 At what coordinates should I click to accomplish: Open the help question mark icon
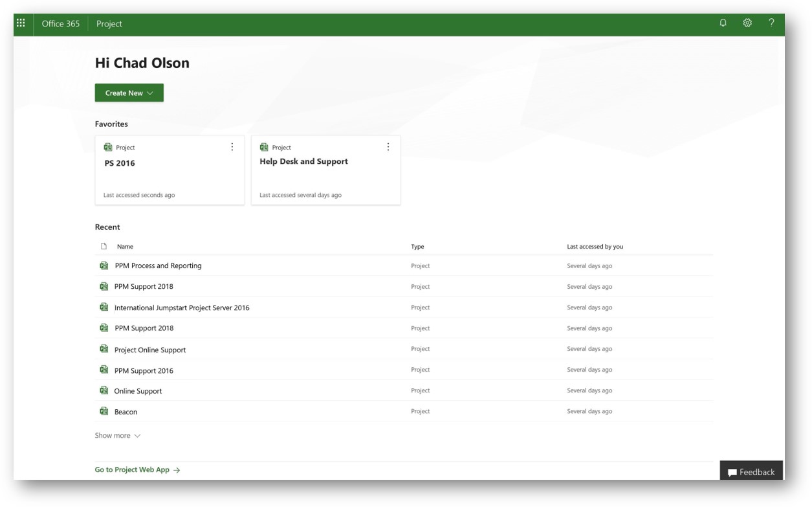771,23
